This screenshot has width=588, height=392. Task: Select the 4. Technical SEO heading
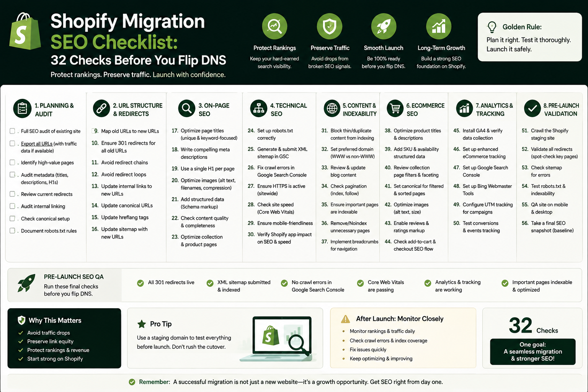pyautogui.click(x=289, y=109)
